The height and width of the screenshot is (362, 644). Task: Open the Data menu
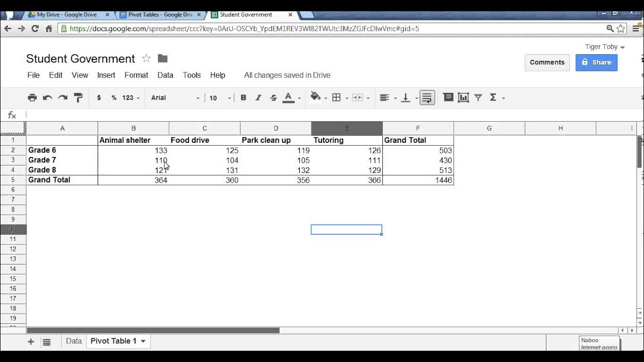[x=165, y=75]
